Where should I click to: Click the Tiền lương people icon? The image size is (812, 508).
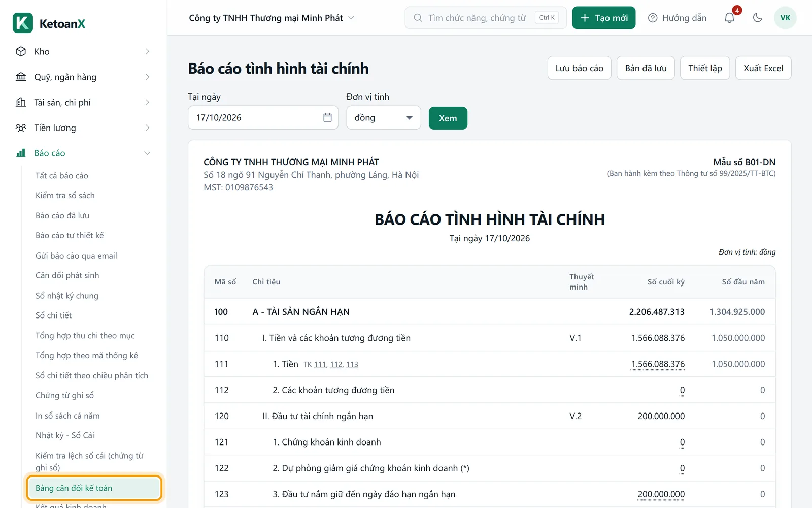point(21,128)
